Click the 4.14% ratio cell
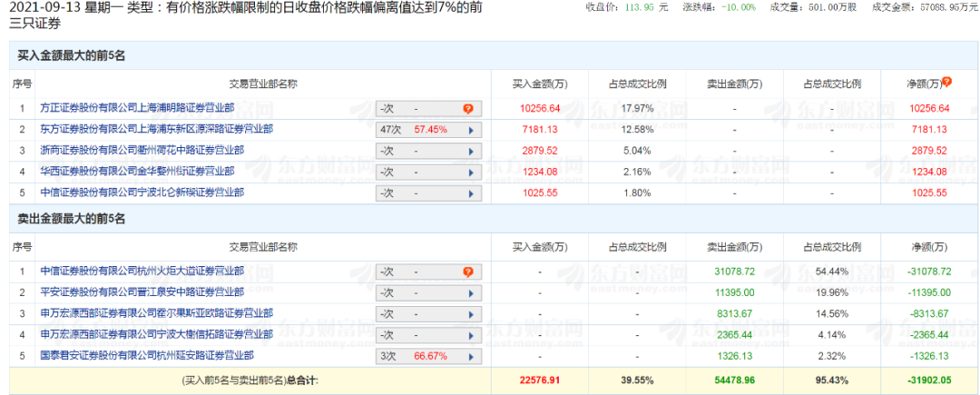 [832, 335]
